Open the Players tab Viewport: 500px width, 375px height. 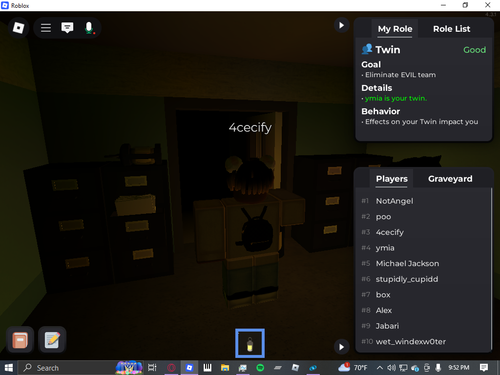pos(392,179)
